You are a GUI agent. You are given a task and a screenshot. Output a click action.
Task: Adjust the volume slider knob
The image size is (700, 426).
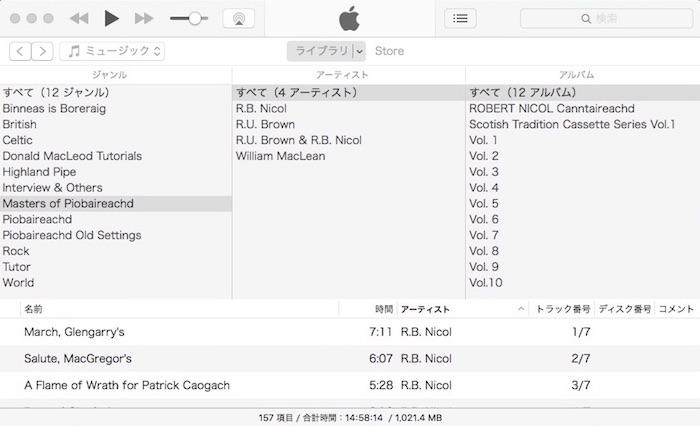(x=192, y=18)
